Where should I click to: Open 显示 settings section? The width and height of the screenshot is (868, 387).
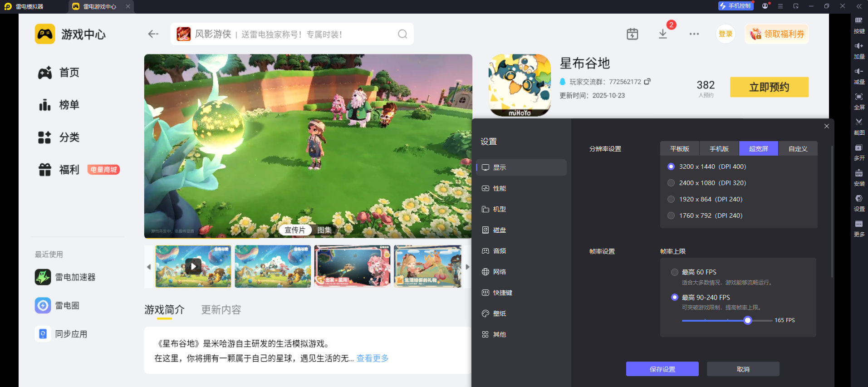(521, 167)
